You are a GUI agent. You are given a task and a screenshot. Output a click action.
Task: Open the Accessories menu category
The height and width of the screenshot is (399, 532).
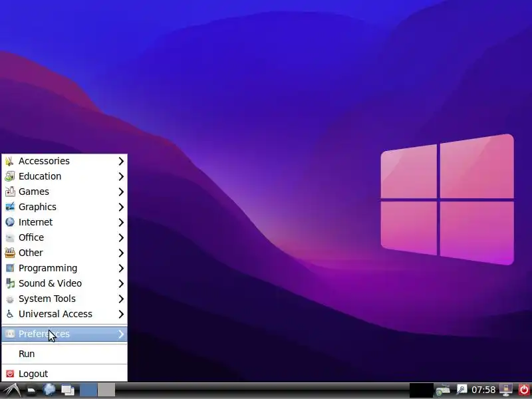(x=65, y=161)
